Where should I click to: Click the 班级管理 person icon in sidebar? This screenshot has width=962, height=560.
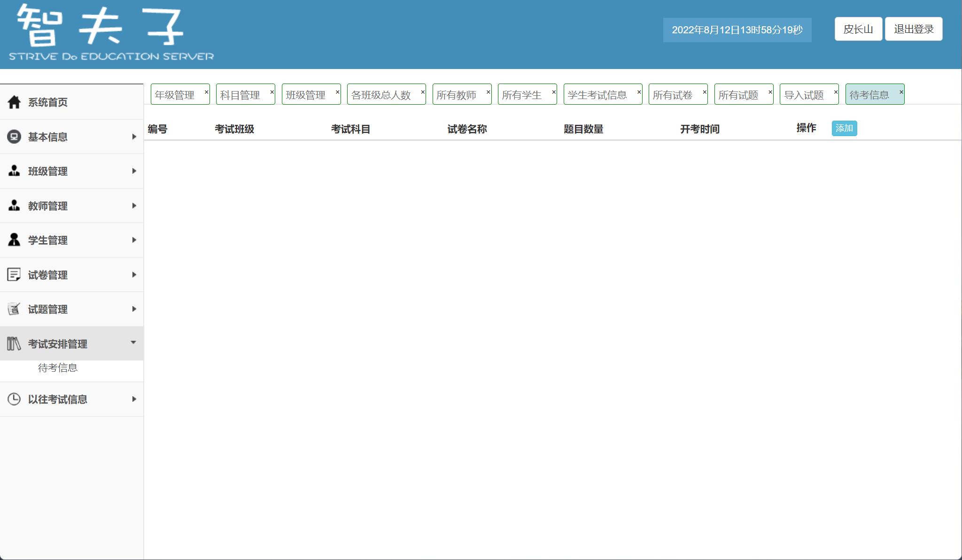pyautogui.click(x=14, y=171)
